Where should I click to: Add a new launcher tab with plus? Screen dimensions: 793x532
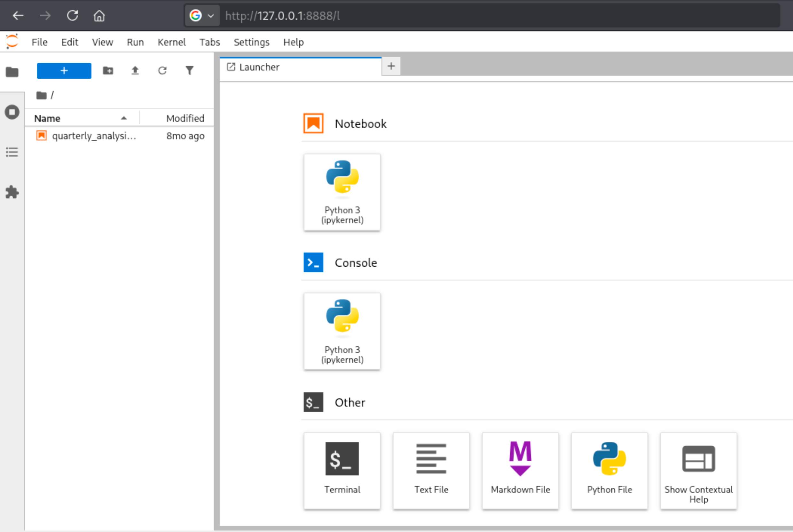391,66
